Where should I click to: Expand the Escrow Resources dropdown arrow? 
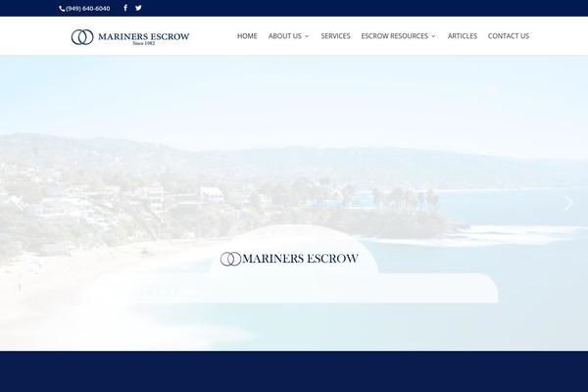(433, 36)
